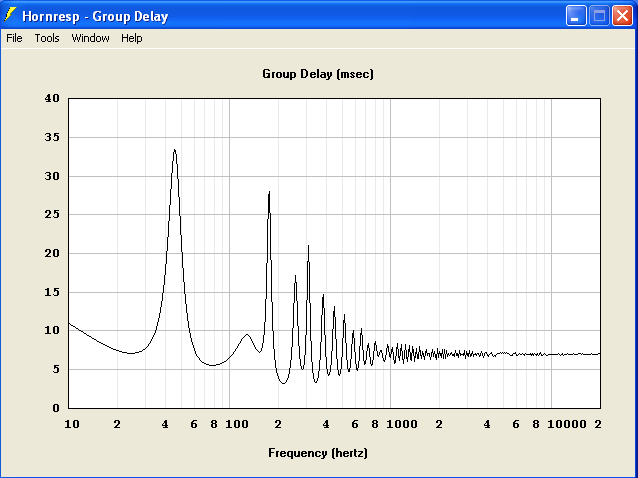Click the '20' value on the vertical axis
The height and width of the screenshot is (478, 638).
(x=52, y=253)
